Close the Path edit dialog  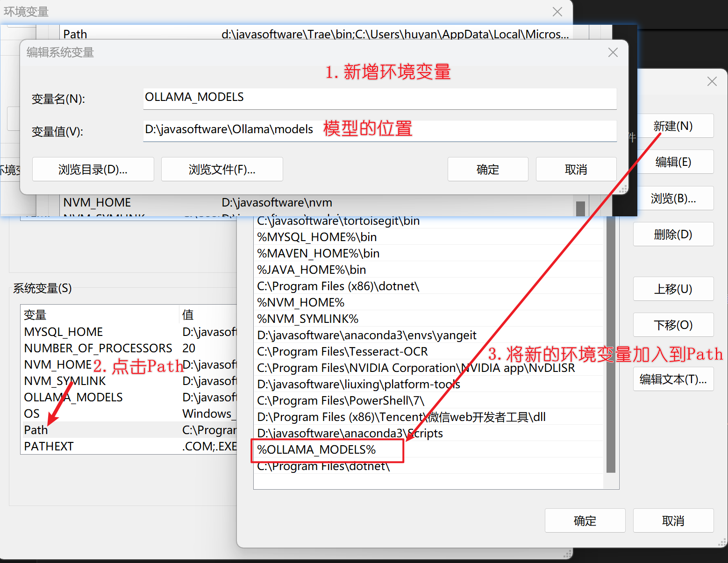712,81
